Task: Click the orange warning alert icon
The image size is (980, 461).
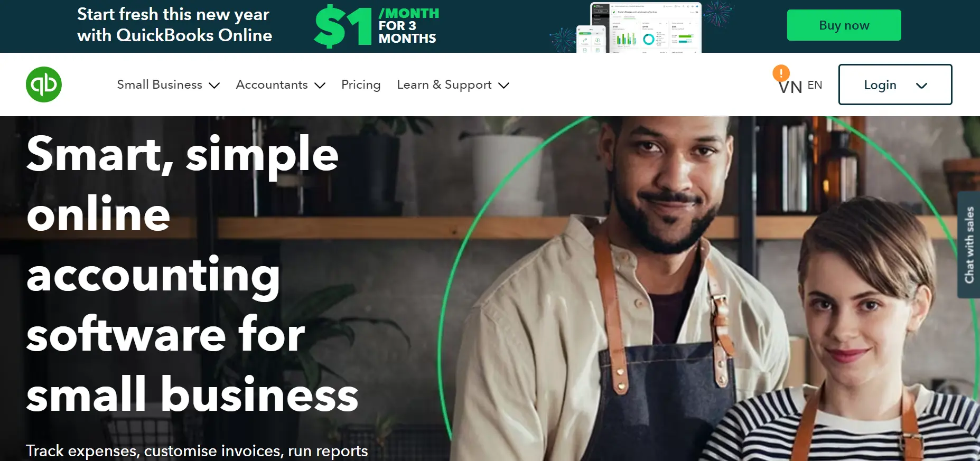Action: (781, 73)
